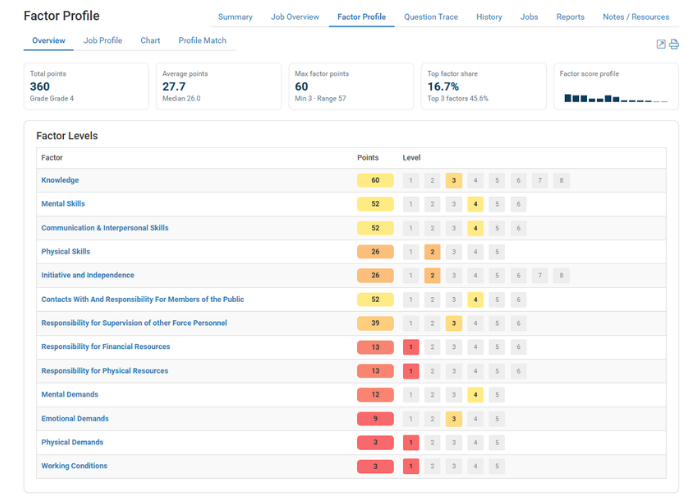
Task: Open Responsibility for Financial Resources factor
Action: coord(105,347)
